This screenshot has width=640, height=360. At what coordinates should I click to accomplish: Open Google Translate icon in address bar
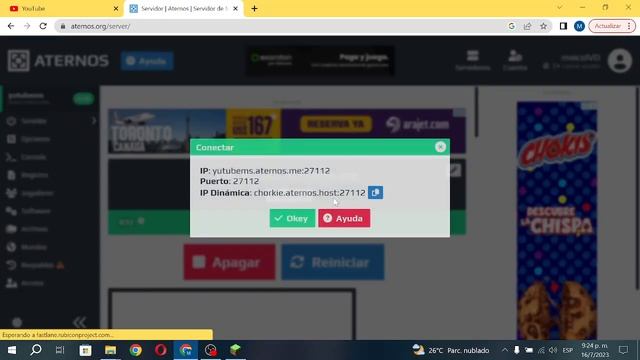pos(511,26)
